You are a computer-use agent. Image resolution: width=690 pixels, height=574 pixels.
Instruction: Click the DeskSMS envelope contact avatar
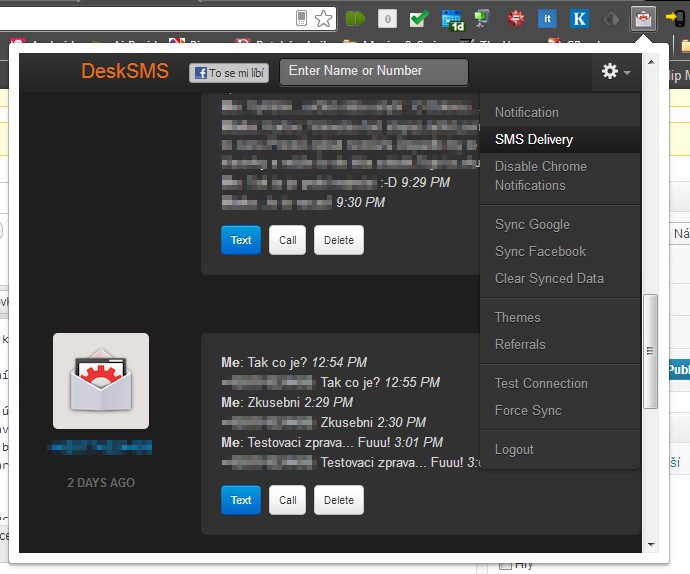coord(101,381)
